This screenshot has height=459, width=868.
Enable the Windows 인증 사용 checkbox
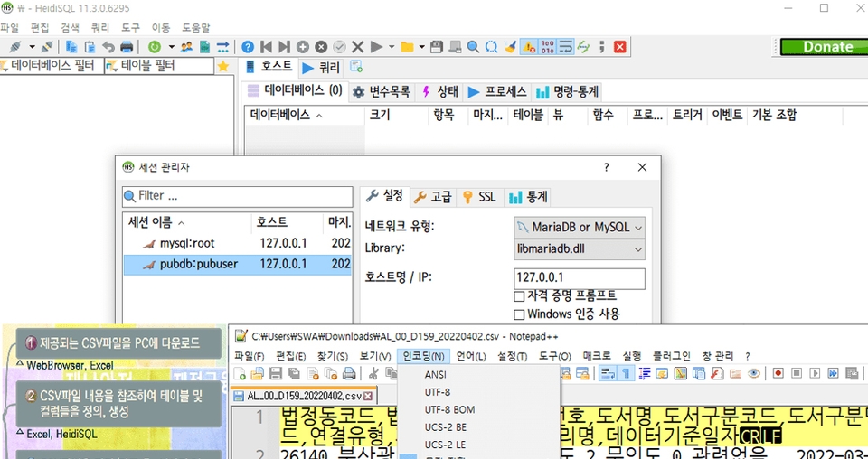(x=519, y=314)
